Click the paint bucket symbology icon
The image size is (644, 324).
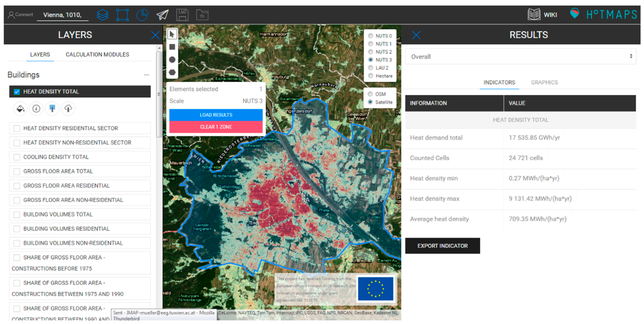pos(20,109)
